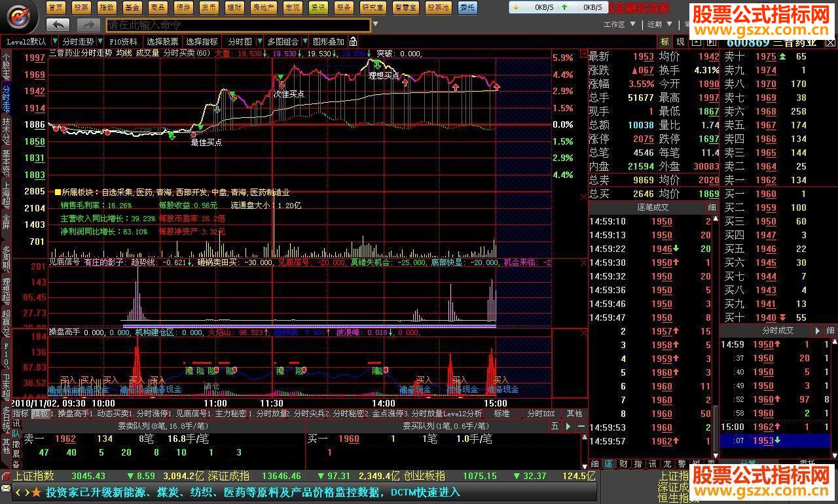Select the 撤 side tab at bottom left
The width and height of the screenshot is (838, 504).
pos(16,444)
